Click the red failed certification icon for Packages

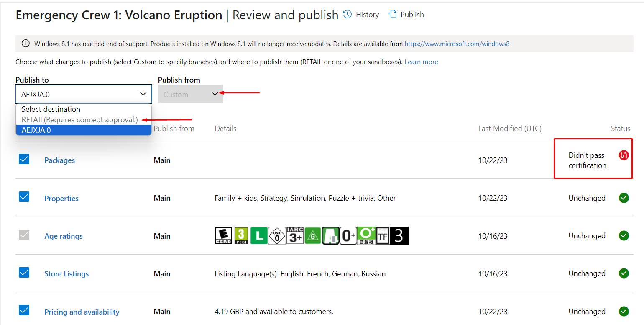(x=624, y=155)
